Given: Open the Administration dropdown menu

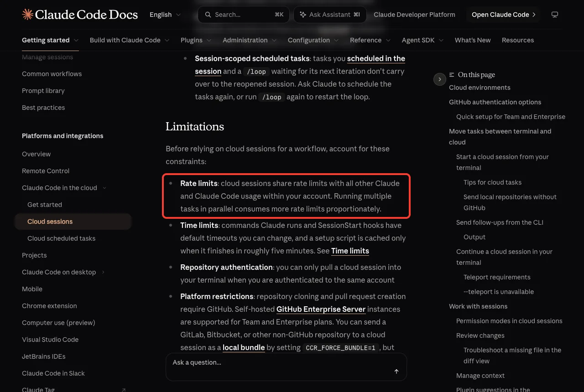Looking at the screenshot, I should (250, 40).
